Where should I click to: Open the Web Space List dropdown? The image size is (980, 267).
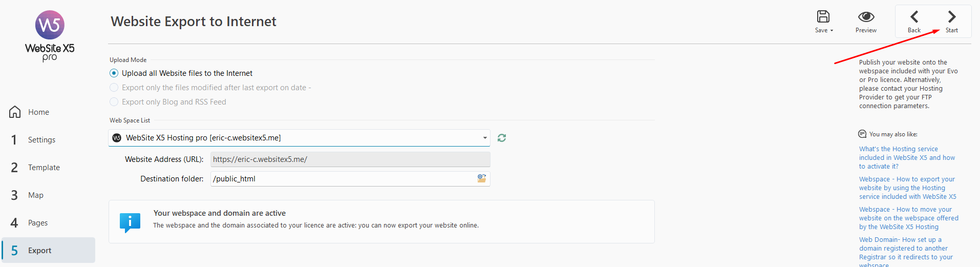[299, 138]
